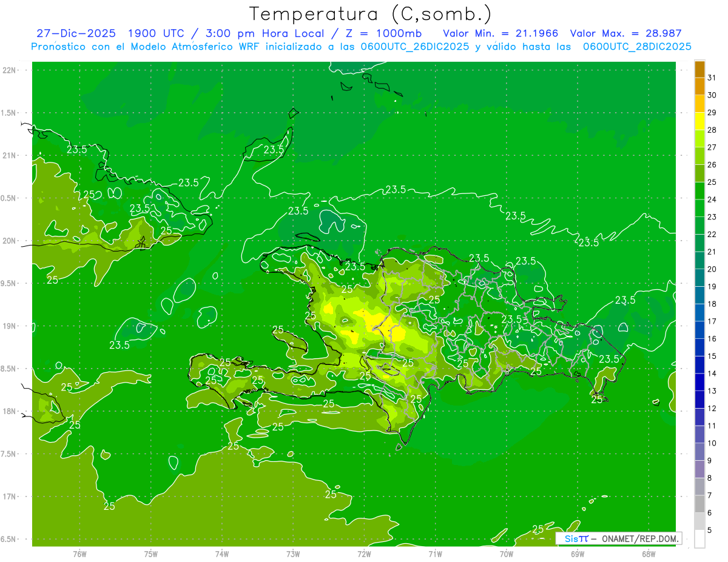Select the "76W" longitude axis label

(79, 554)
